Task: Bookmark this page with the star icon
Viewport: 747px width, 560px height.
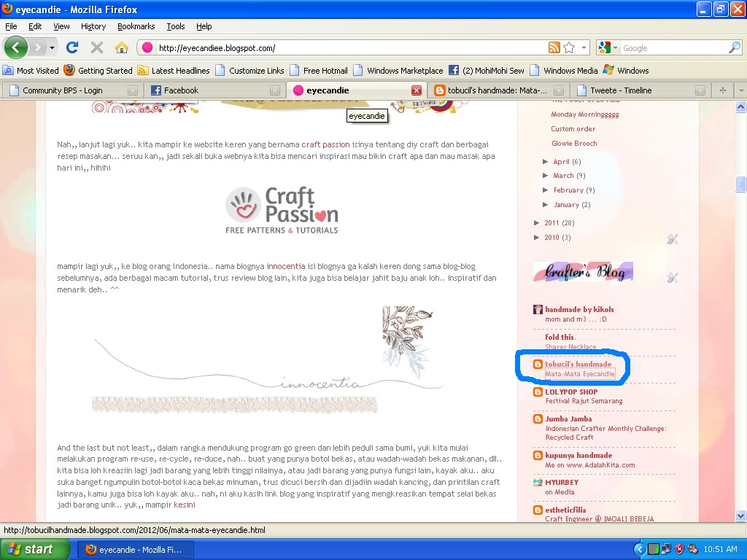Action: click(x=569, y=47)
